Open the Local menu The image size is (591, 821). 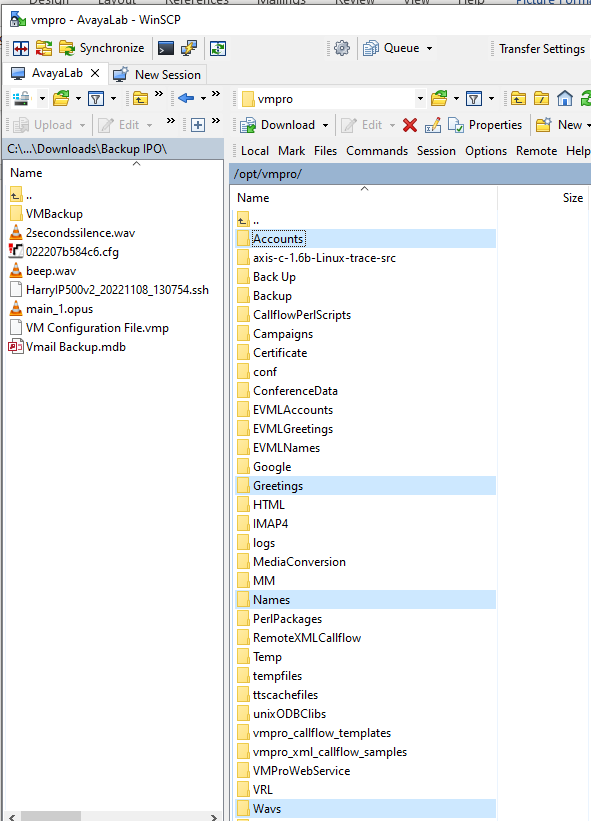point(255,151)
